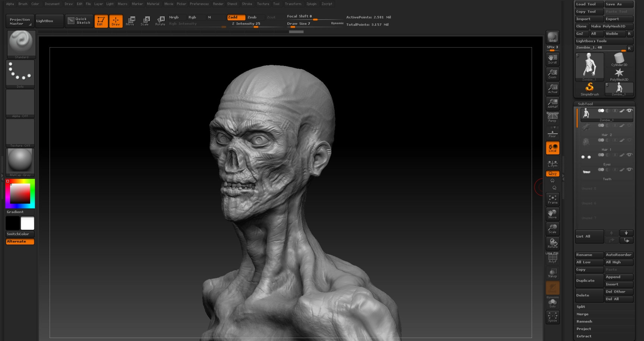Toggle visibility eye of Eyes subtool

[x=629, y=155]
